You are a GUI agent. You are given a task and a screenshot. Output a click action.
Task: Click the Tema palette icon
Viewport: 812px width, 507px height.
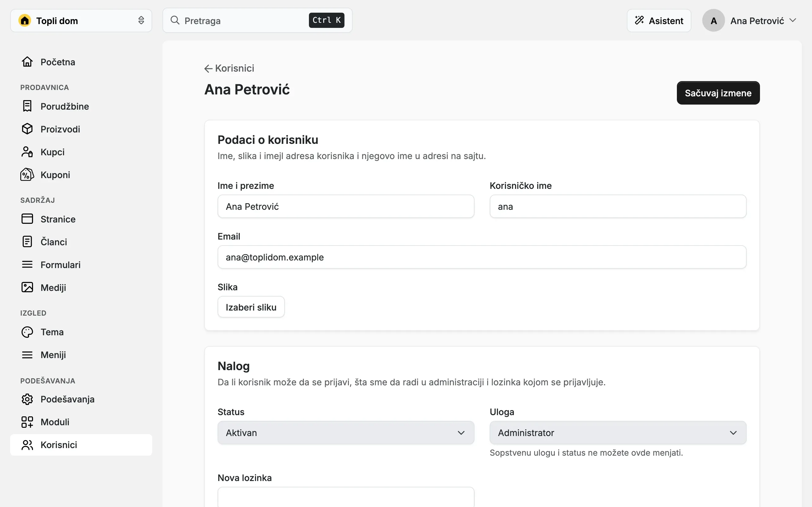tap(27, 332)
